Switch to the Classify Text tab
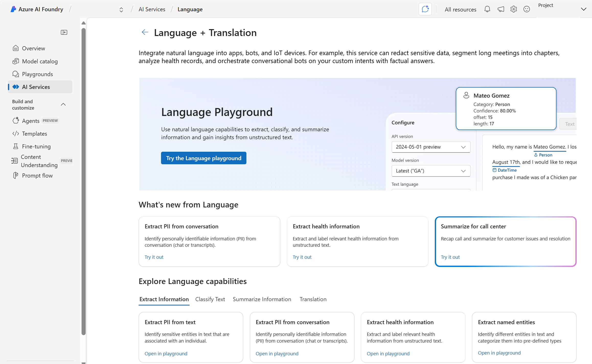 click(210, 299)
